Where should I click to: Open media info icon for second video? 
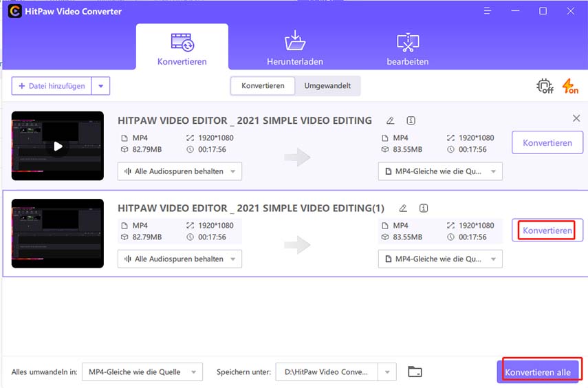424,208
